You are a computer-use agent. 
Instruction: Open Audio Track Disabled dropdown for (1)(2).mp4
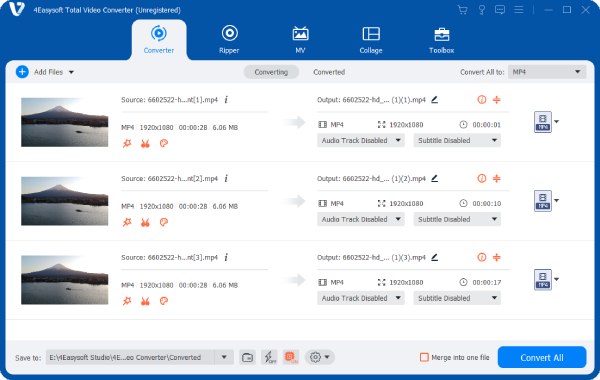point(360,219)
